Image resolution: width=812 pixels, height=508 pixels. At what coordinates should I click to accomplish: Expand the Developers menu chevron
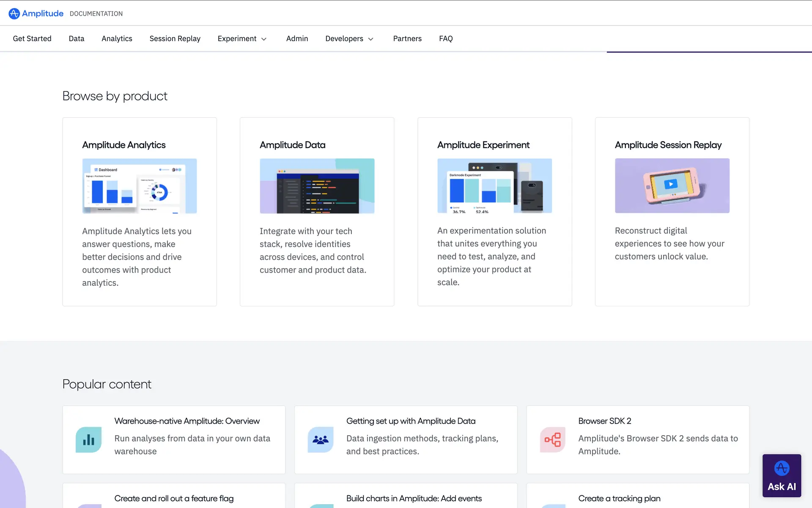371,39
